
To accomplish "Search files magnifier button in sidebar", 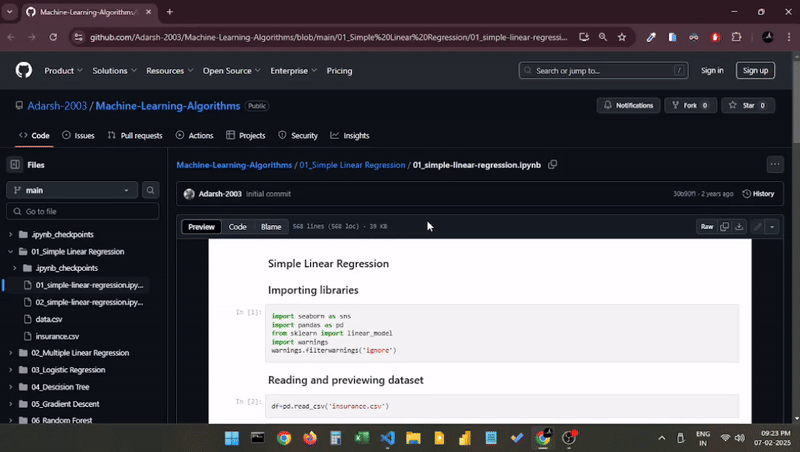I will click(x=150, y=190).
